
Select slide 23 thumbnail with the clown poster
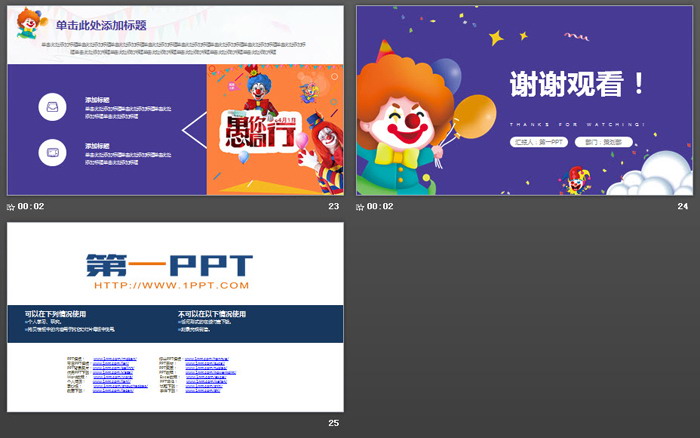point(175,100)
